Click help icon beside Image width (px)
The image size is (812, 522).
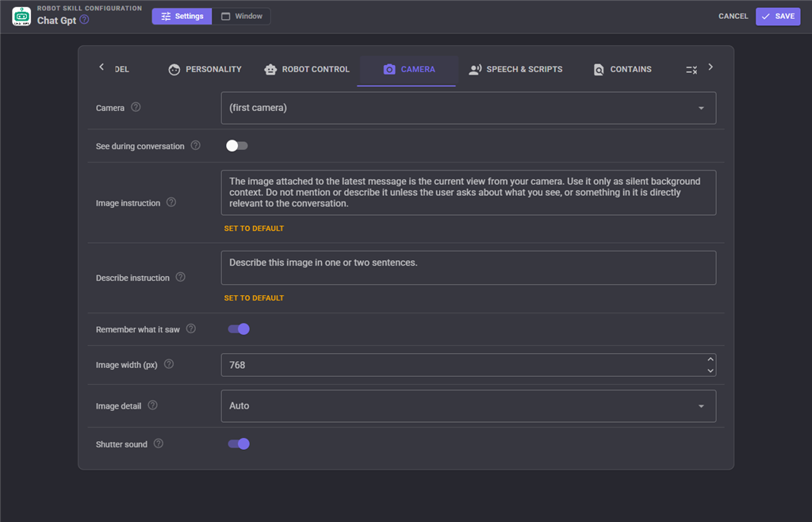tap(168, 365)
